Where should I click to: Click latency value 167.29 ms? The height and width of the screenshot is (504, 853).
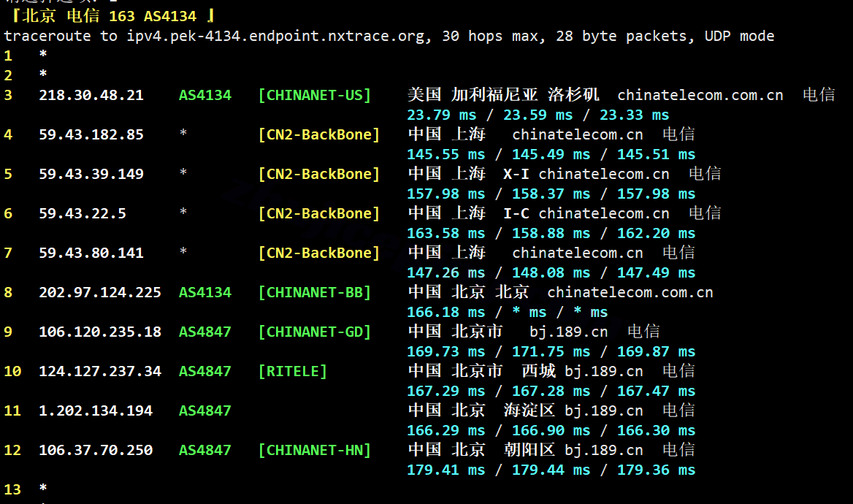point(446,392)
